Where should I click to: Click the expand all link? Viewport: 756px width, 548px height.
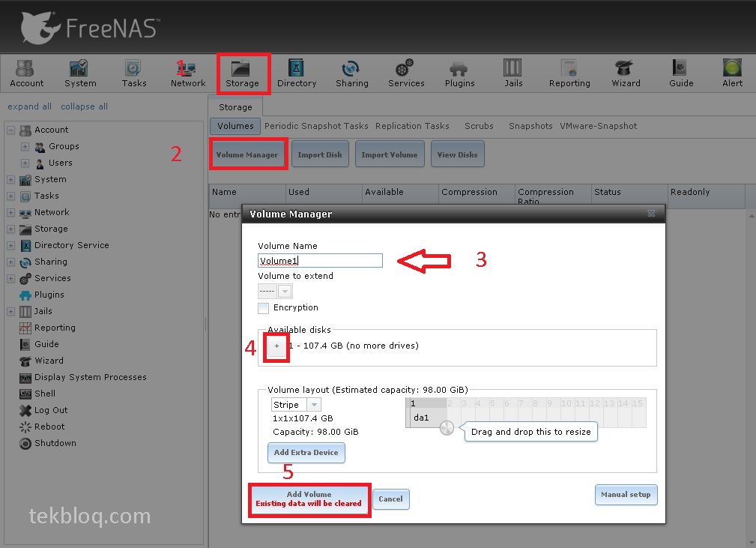(x=29, y=106)
